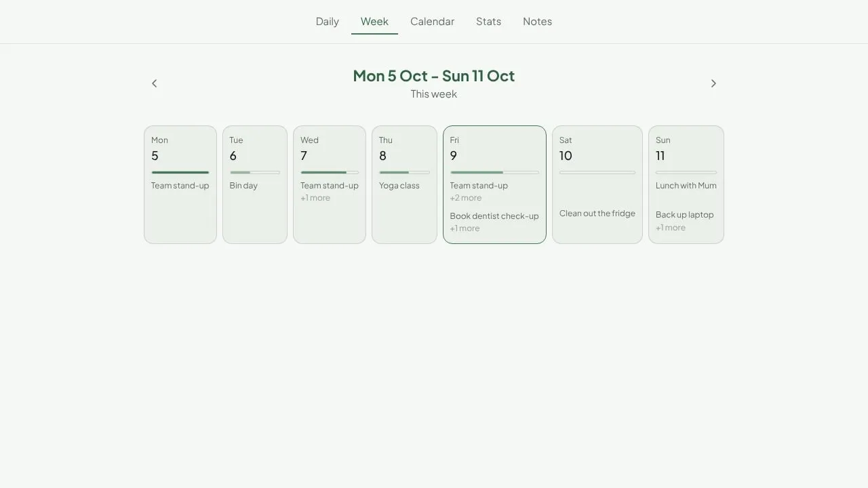Select the Week tab
Screen dimensions: 868x488
(374, 22)
